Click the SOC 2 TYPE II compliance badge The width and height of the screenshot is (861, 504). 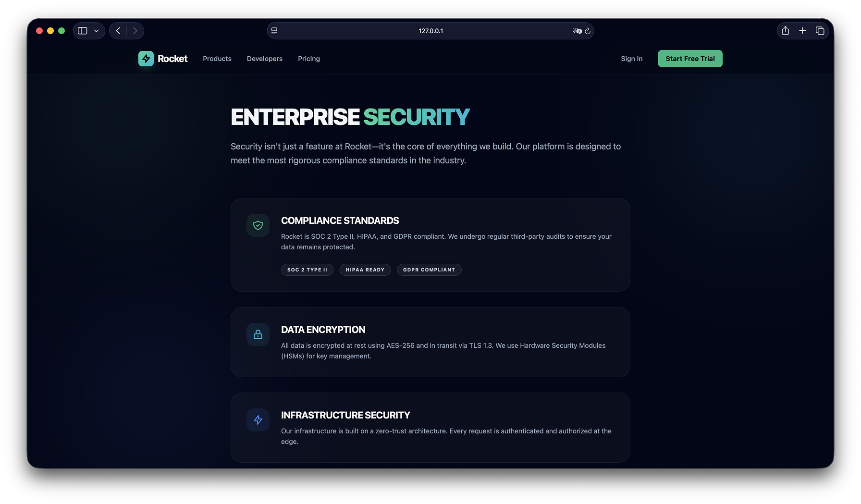[x=307, y=270]
